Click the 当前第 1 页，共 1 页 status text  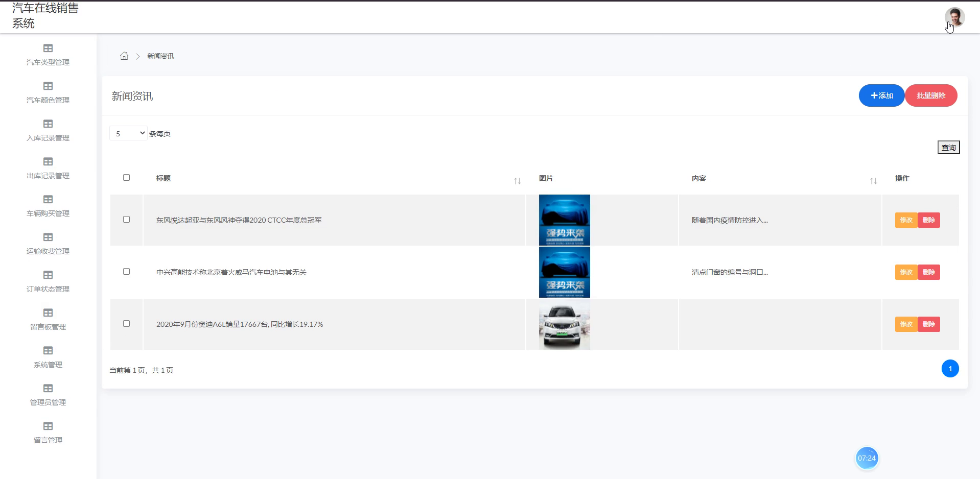pos(142,370)
